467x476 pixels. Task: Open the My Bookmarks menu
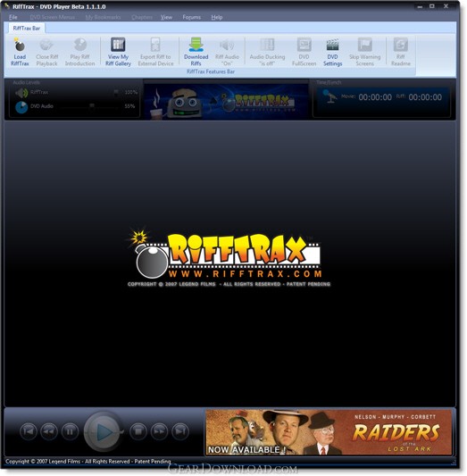coord(103,17)
